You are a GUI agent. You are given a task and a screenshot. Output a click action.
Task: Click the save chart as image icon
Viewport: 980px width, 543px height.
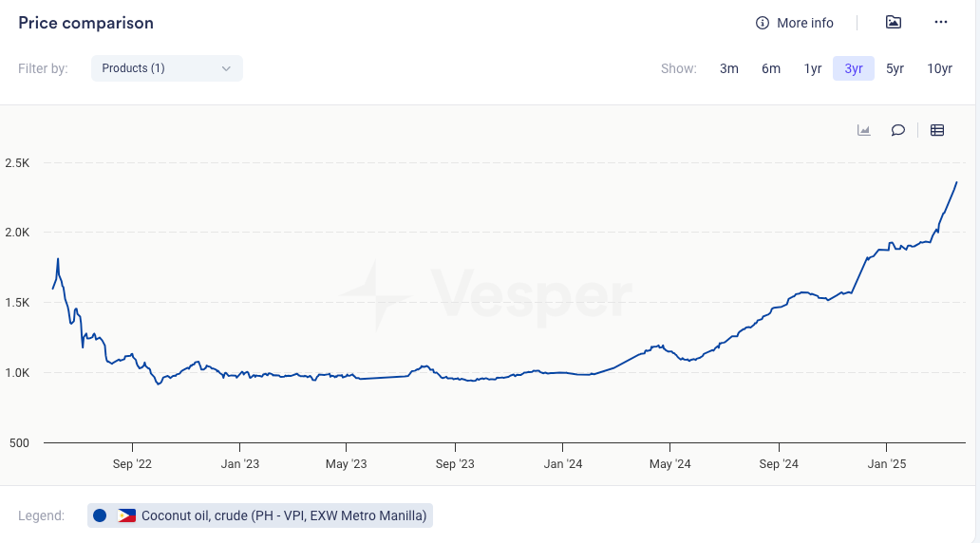894,22
